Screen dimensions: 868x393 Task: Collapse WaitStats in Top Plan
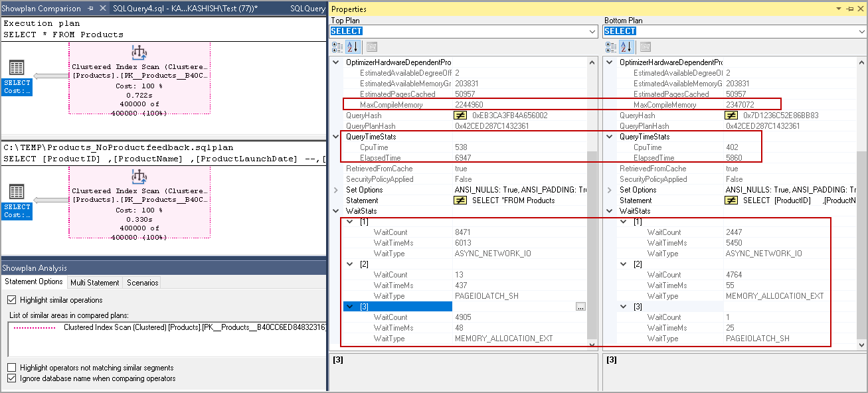coord(336,211)
